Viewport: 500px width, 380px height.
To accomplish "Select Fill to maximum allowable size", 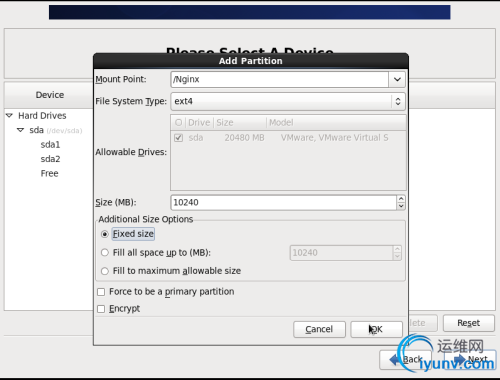I will pos(105,271).
